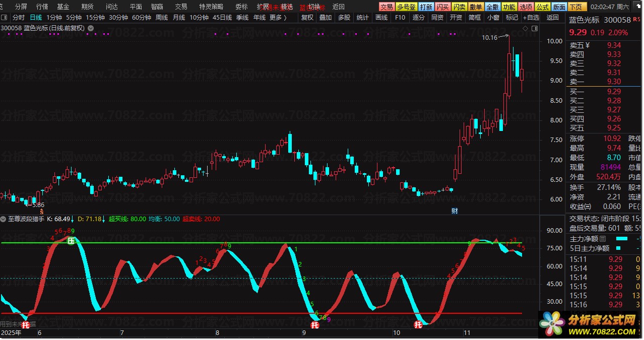This screenshot has width=644, height=340.
Task: Click the 选项 button
Action: coord(526,7)
